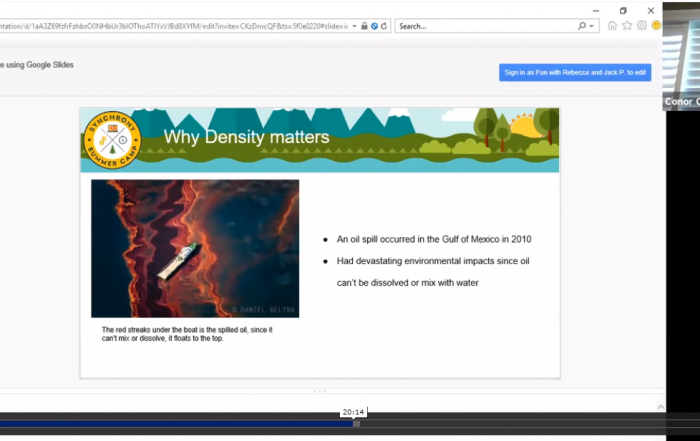700x441 pixels.
Task: Click the video progress bar at 20:14
Action: pyautogui.click(x=355, y=423)
